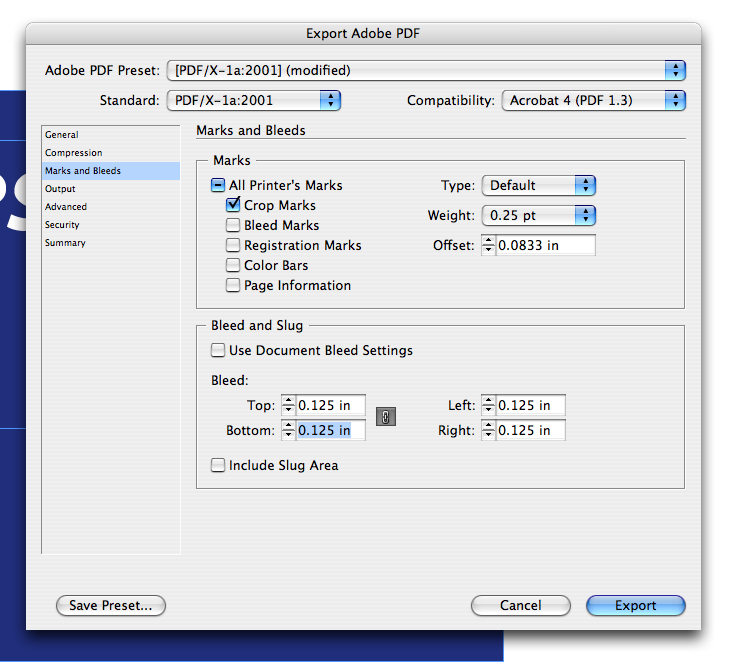Enable Registration Marks checkbox
Image resolution: width=734 pixels, height=668 pixels.
pos(233,245)
